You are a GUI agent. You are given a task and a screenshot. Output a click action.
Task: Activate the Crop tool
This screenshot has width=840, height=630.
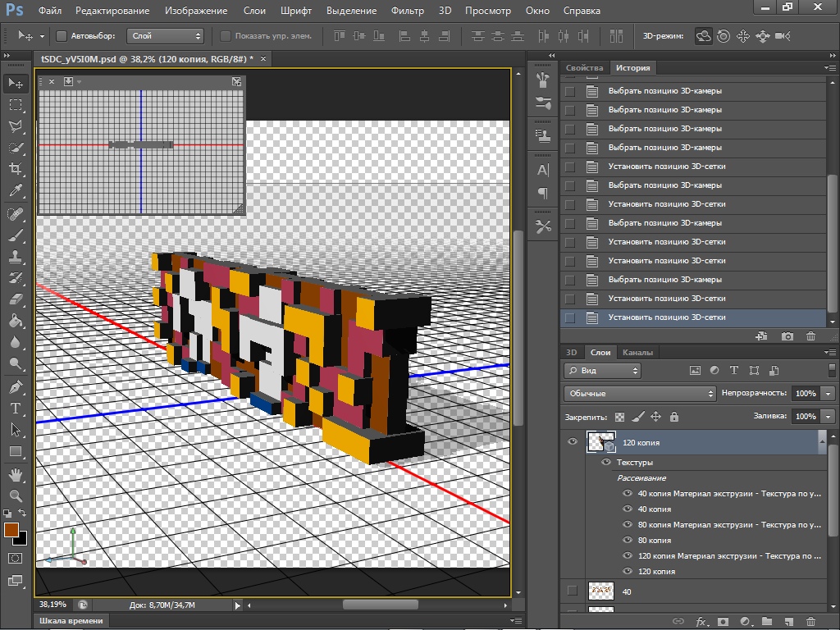coord(16,169)
